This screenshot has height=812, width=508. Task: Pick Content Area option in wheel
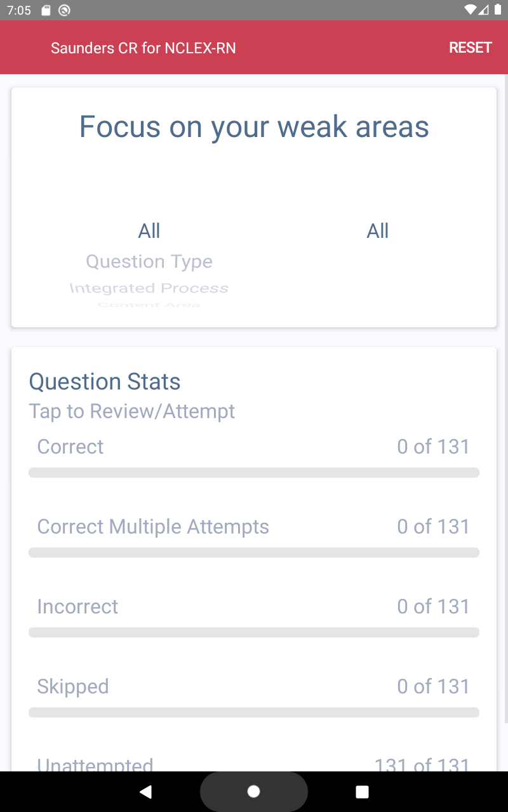click(149, 305)
